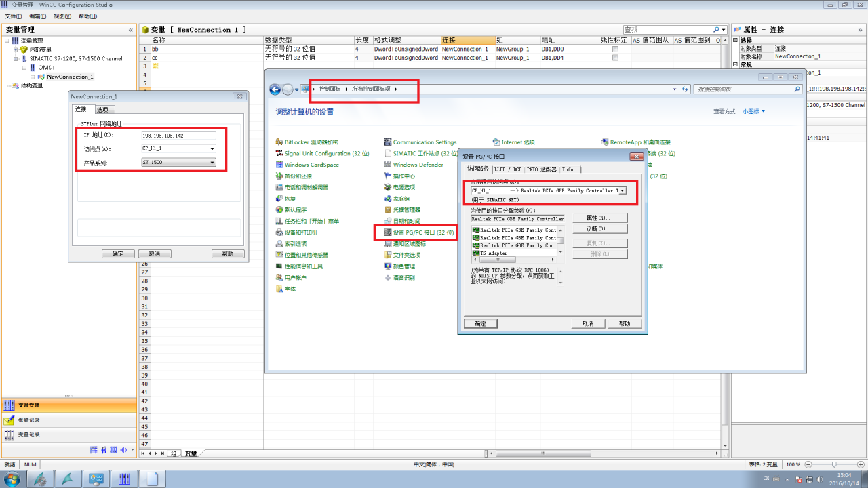Viewport: 868px width, 488px height.
Task: Click 确定 in 设置 PG/PC 接口 dialog
Action: click(480, 324)
